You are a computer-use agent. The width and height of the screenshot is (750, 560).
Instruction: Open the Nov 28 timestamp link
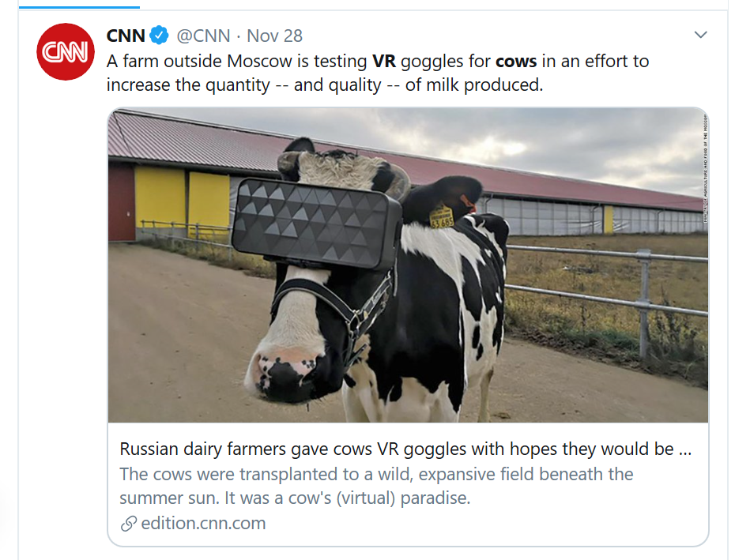pyautogui.click(x=274, y=36)
